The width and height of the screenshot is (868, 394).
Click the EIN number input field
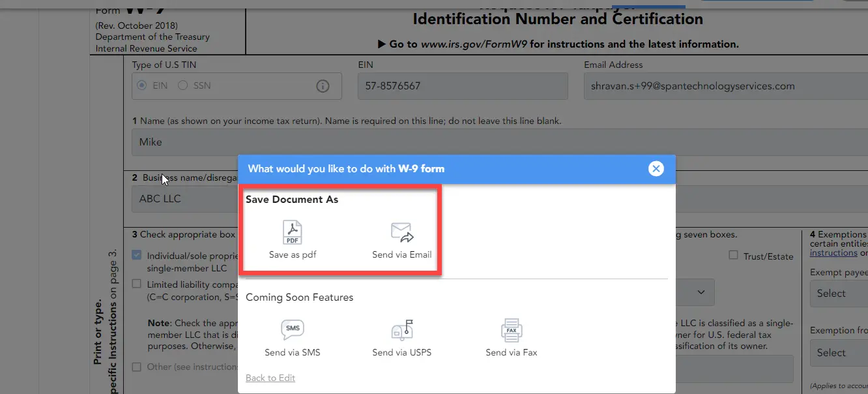click(463, 85)
